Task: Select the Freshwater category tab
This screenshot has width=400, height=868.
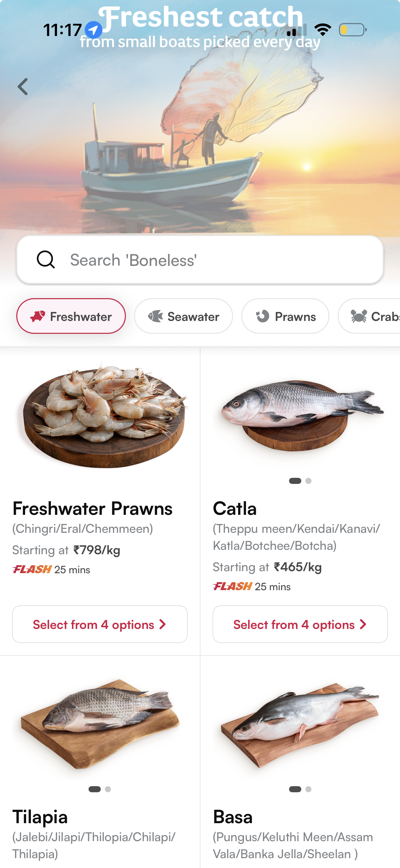Action: tap(71, 316)
